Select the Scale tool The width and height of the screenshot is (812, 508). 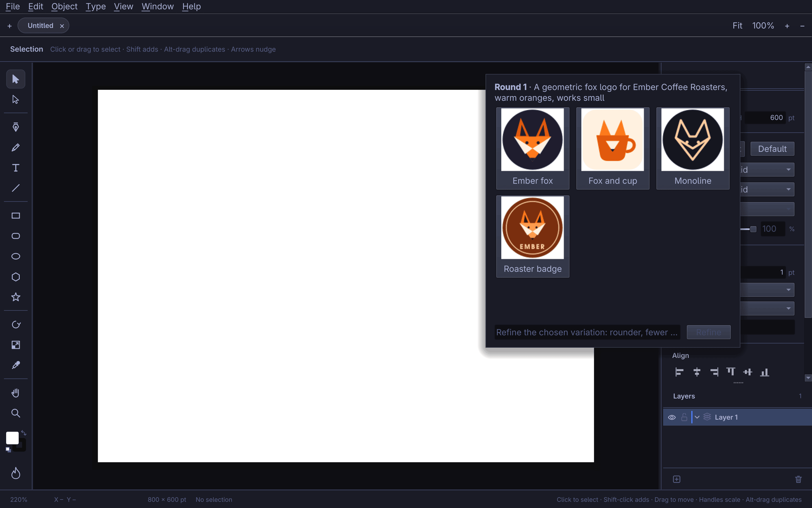coord(16,345)
